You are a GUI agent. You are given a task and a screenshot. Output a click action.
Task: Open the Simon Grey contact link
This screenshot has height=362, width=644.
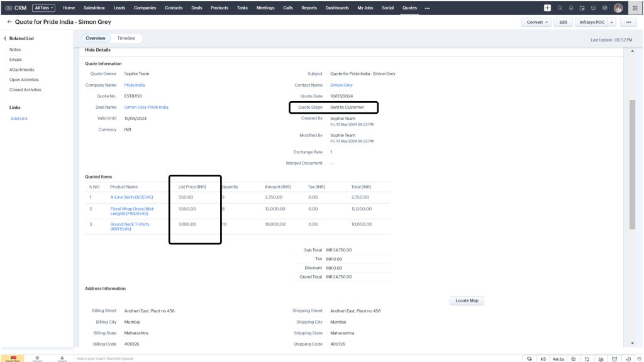point(341,85)
